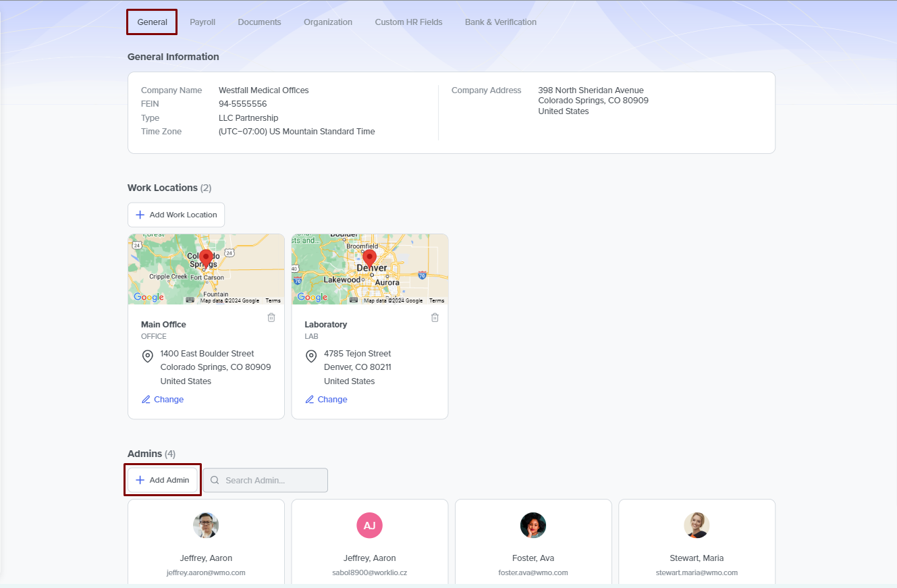Click Google logo on Denver map
The height and width of the screenshot is (588, 897).
coord(312,298)
